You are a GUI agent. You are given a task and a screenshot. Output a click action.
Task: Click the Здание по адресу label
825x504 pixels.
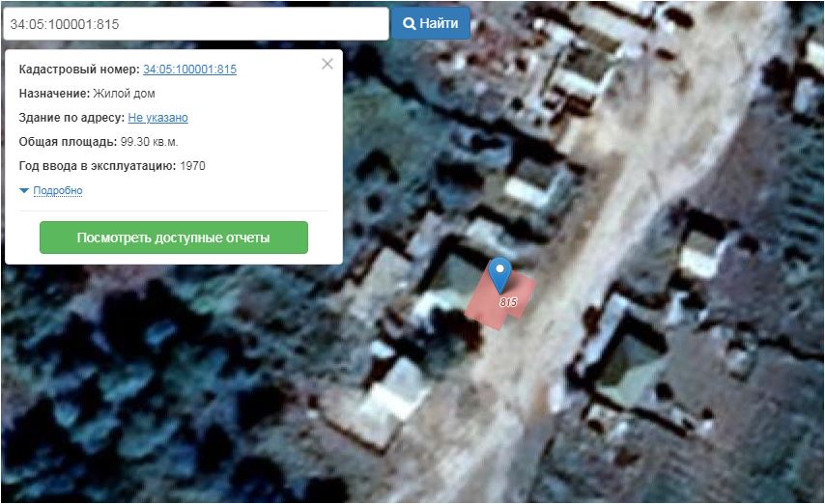pyautogui.click(x=71, y=118)
